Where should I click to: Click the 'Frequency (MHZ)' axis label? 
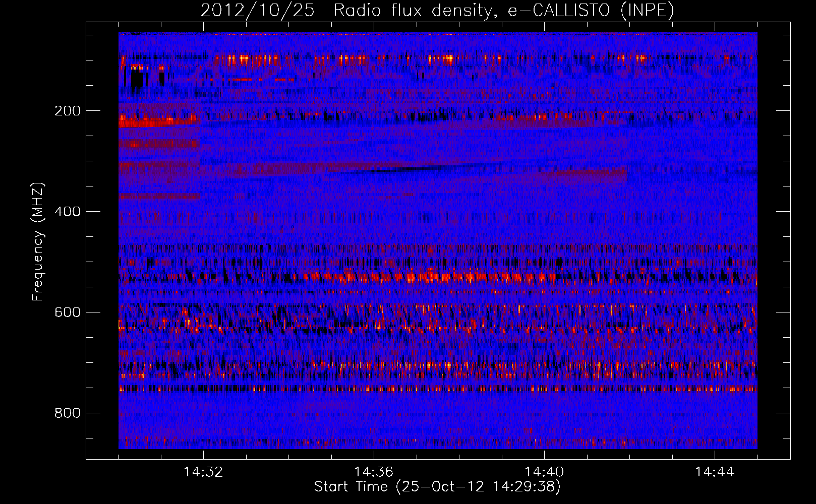[x=38, y=242]
